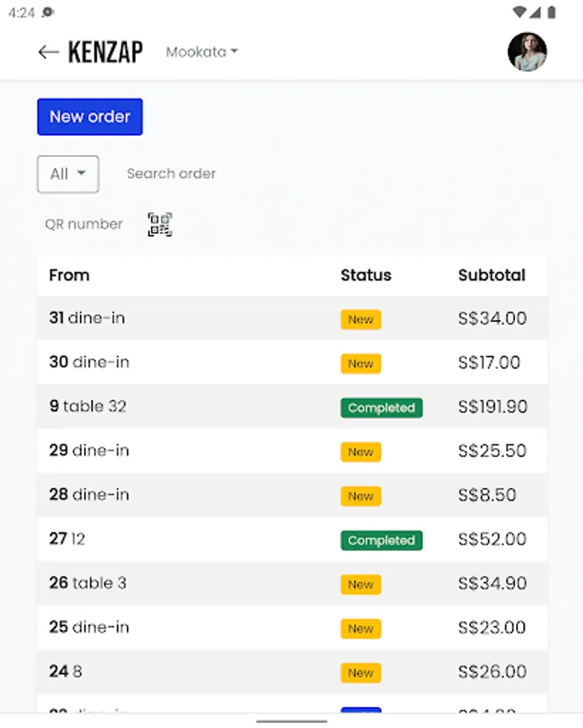Tap the New badge on order 30

click(361, 363)
